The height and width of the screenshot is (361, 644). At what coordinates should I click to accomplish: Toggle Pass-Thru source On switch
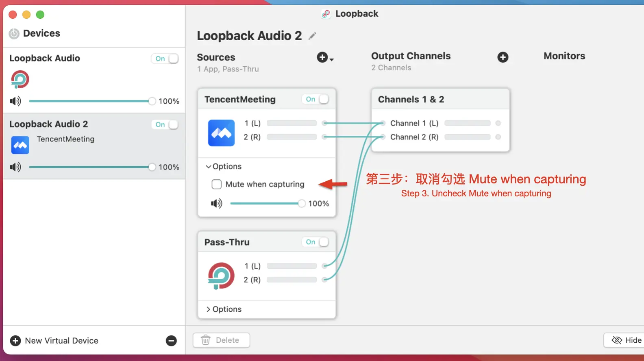(x=315, y=242)
